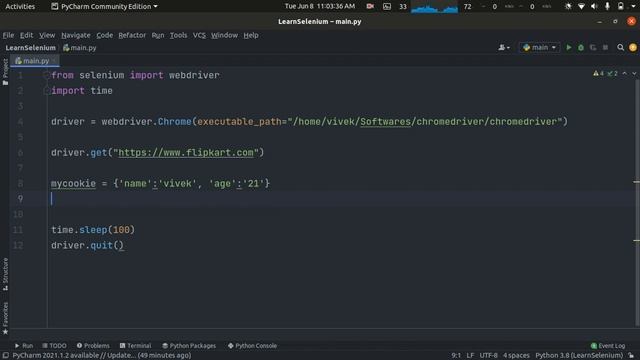The height and width of the screenshot is (360, 640).
Task: Open the flipkart URL in the code
Action: (186, 153)
